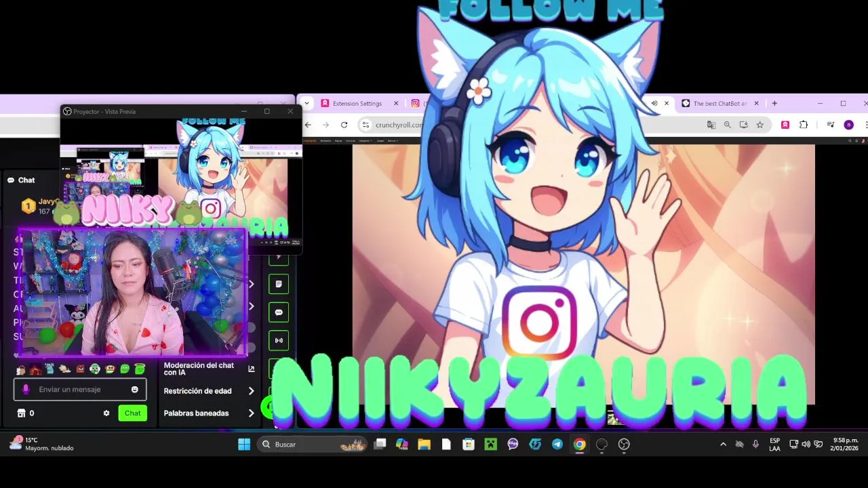The height and width of the screenshot is (488, 868).
Task: Click the purple microphone icon in chat input
Action: pos(26,390)
